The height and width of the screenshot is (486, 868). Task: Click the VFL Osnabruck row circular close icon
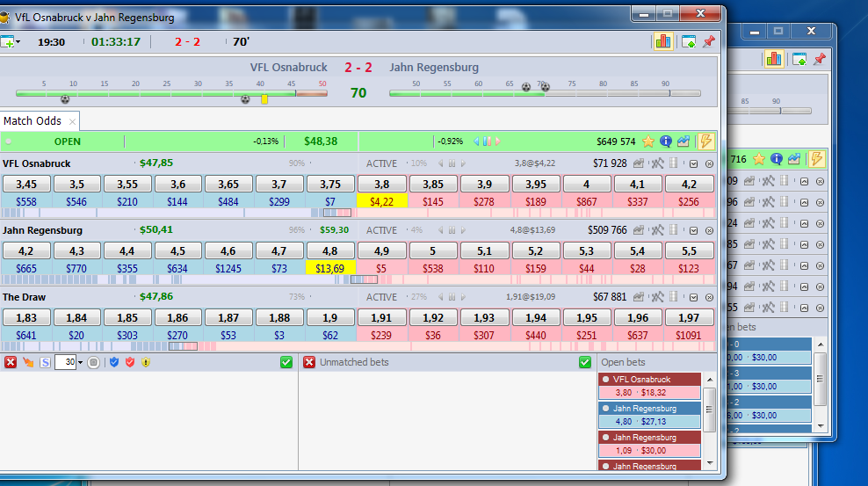709,163
